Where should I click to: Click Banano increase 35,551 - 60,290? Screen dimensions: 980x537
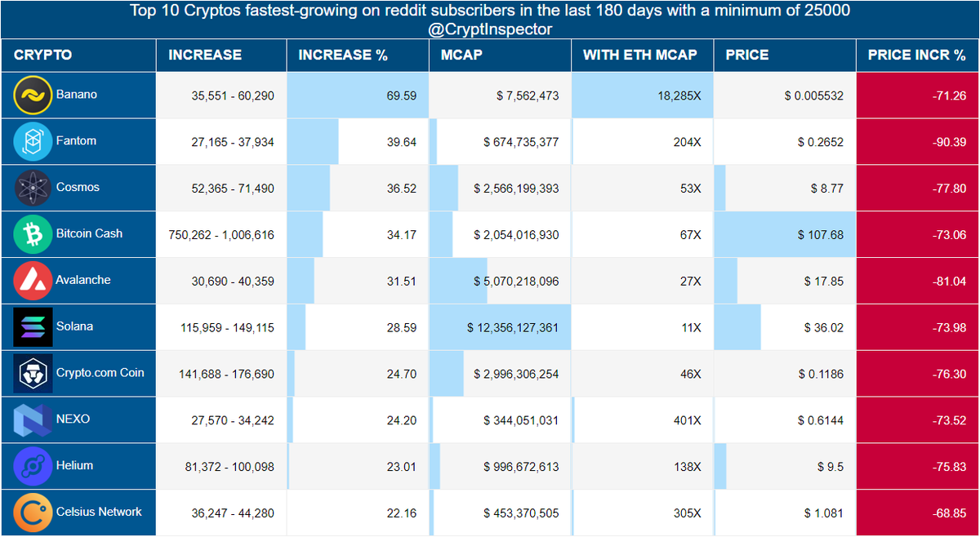click(x=233, y=95)
